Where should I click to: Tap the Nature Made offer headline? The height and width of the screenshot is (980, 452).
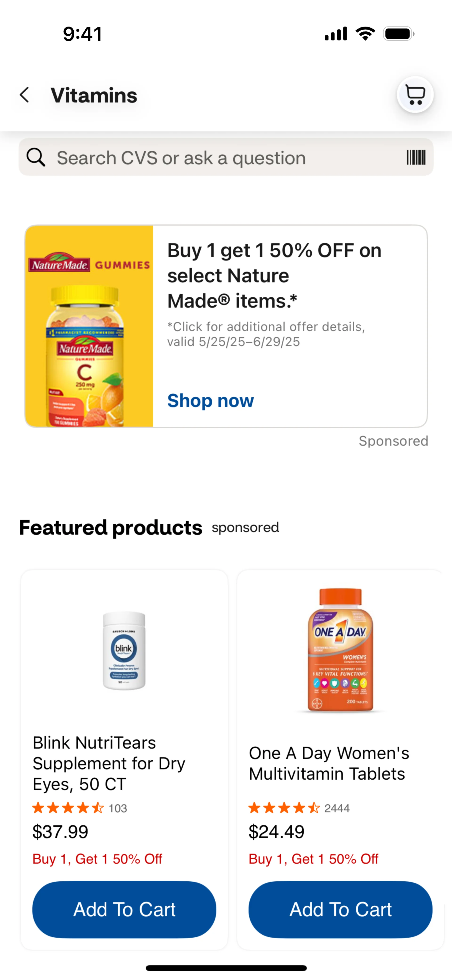pos(274,275)
